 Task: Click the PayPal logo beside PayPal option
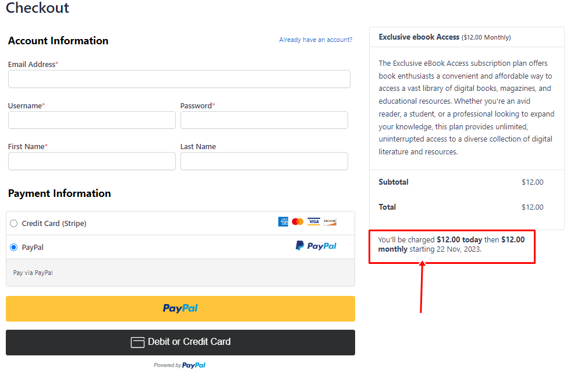316,246
